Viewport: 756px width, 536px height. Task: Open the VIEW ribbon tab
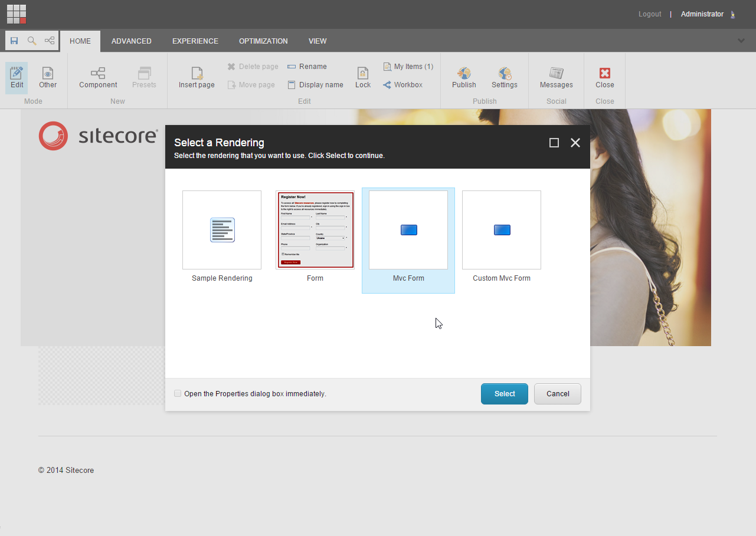click(317, 41)
